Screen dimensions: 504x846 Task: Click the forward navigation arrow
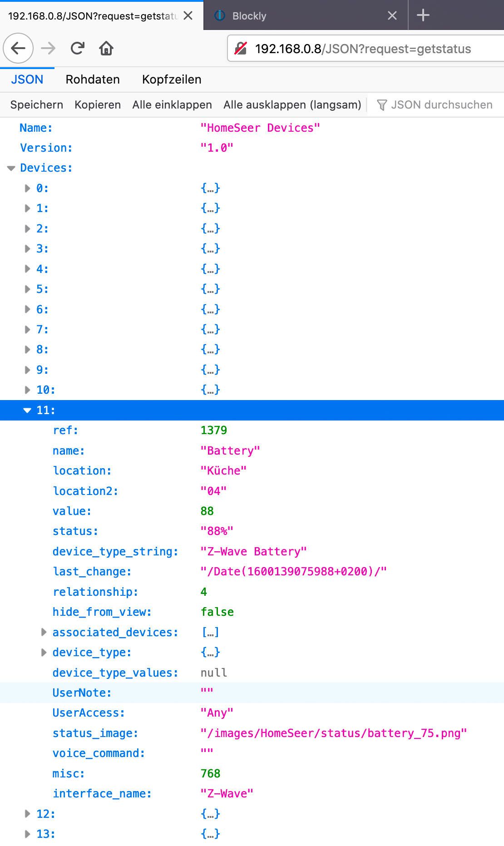[48, 48]
